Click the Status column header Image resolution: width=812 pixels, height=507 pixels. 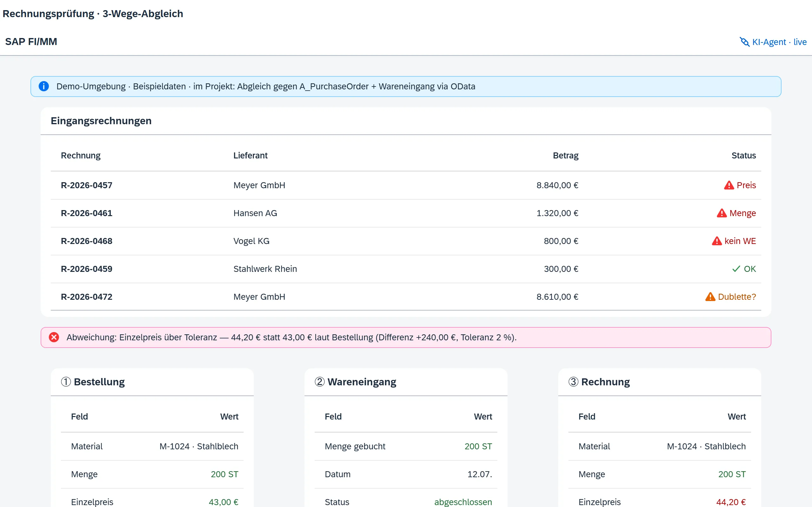tap(743, 156)
